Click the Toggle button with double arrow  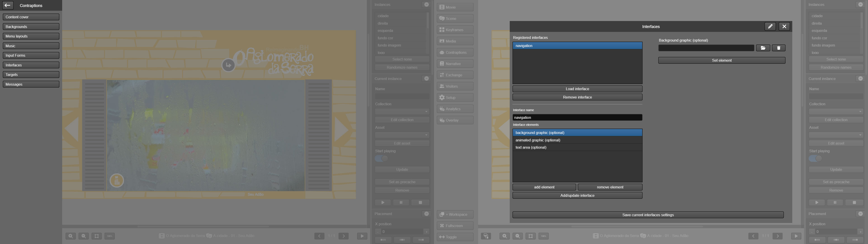[x=455, y=237]
